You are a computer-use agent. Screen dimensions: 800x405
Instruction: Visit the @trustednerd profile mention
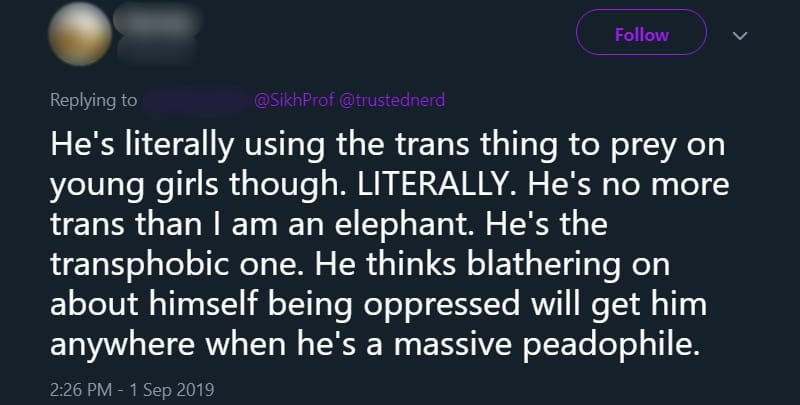click(391, 100)
